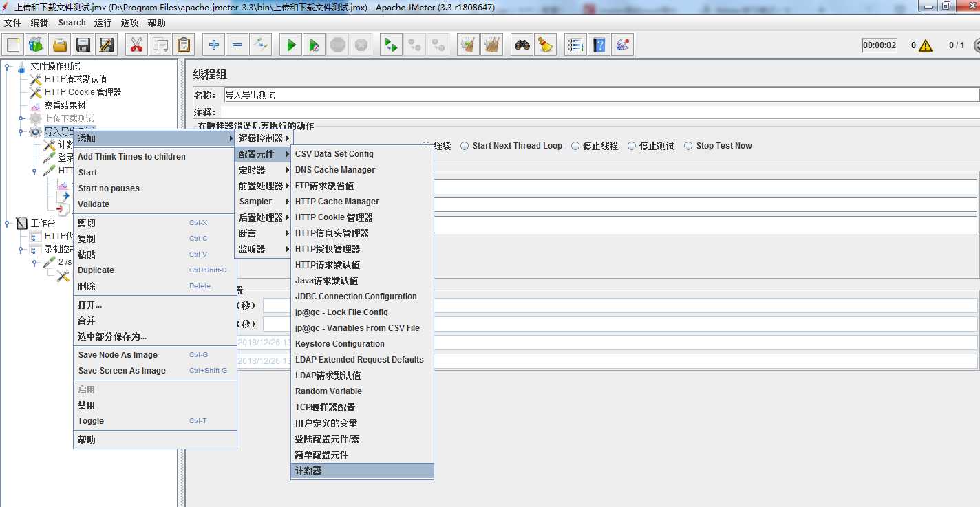The height and width of the screenshot is (507, 980).
Task: Click the Remote Start All icon
Action: 392,45
